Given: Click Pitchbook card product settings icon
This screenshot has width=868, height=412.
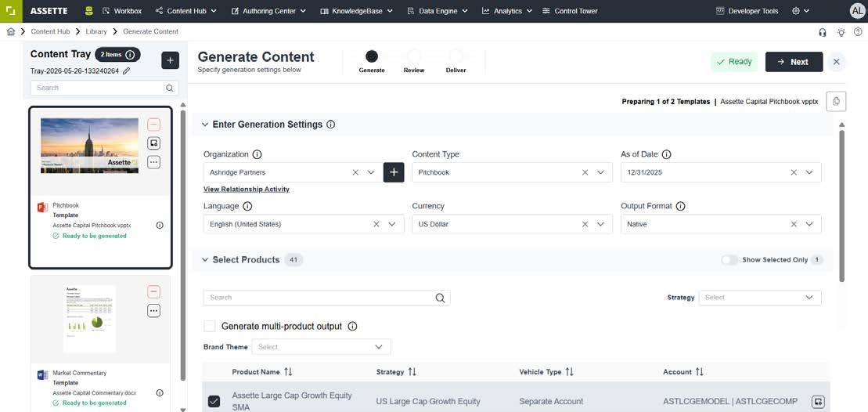Looking at the screenshot, I should [154, 143].
